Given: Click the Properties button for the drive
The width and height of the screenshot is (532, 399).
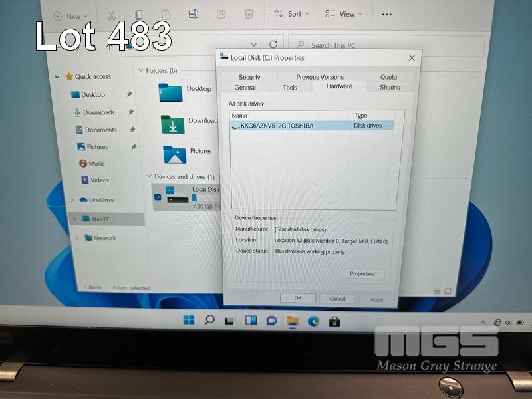Looking at the screenshot, I should (362, 274).
